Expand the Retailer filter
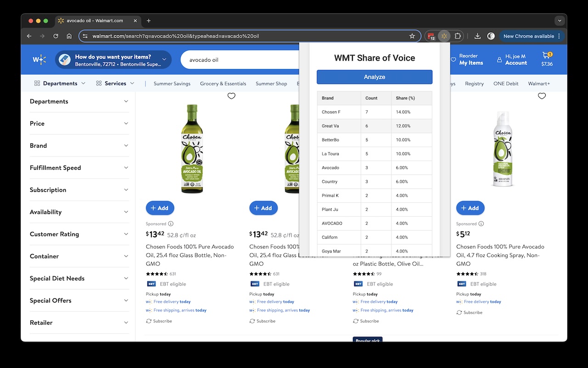588x368 pixels. 79,322
